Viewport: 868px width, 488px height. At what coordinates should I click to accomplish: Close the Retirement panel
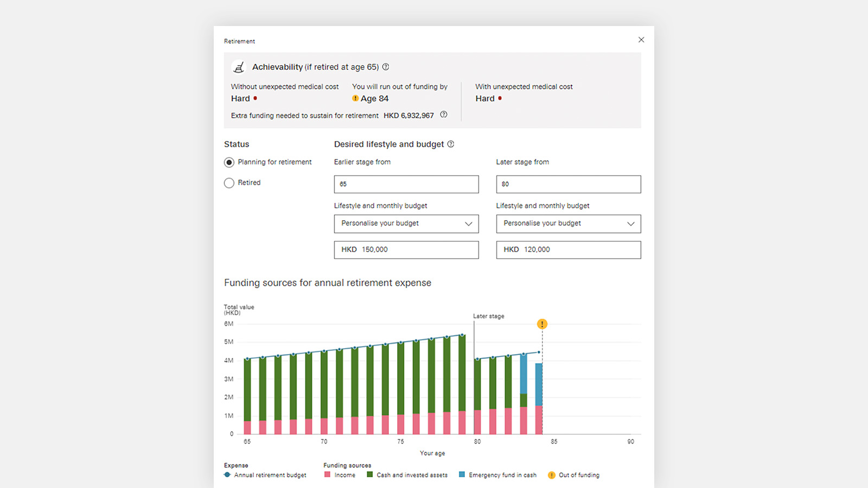(641, 40)
